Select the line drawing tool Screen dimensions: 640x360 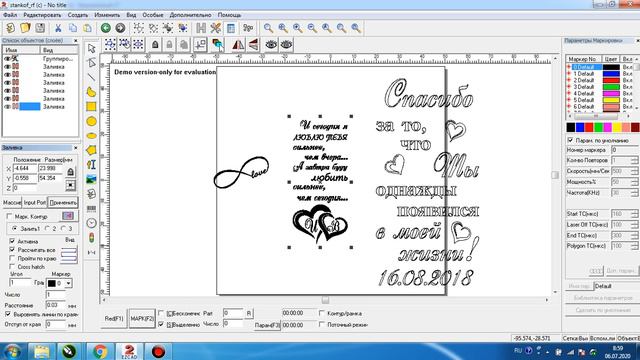tap(91, 77)
